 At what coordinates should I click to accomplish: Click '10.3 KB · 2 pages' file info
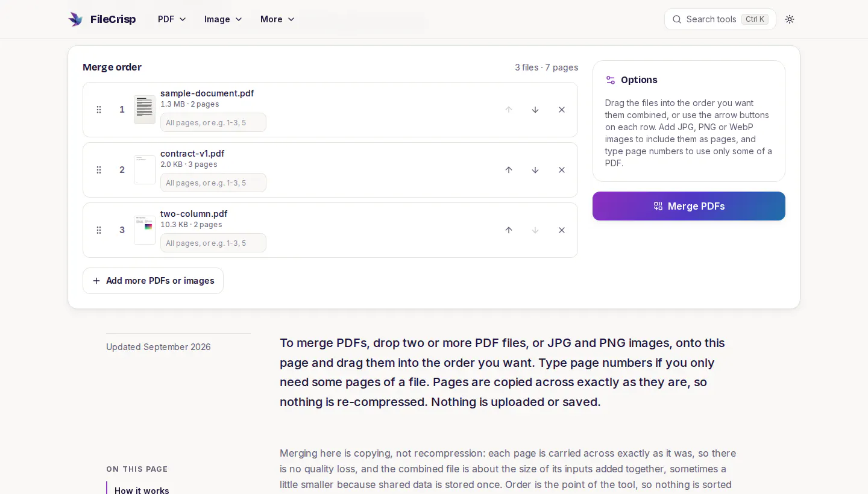(x=191, y=225)
